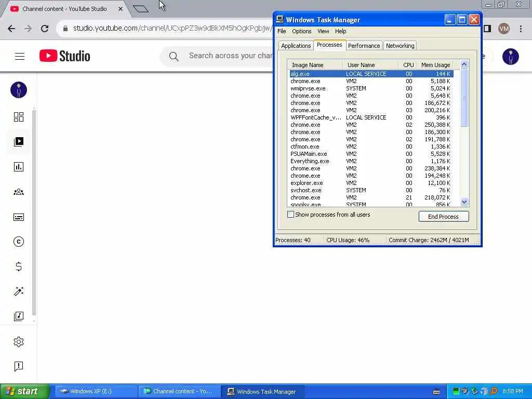Reload the page with Chrome's refresh icon

pyautogui.click(x=45, y=29)
